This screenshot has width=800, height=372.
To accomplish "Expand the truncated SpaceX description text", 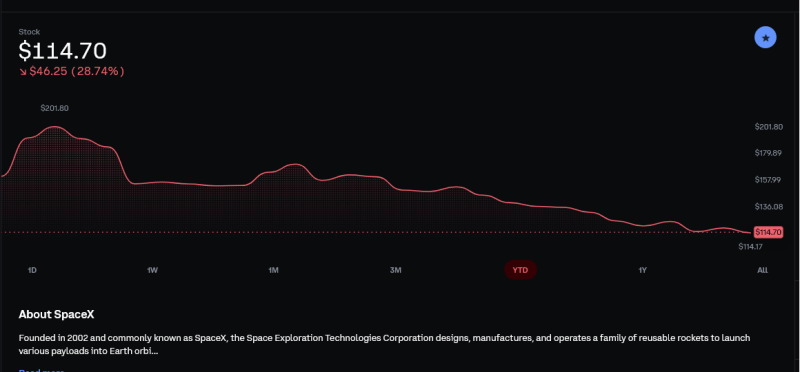I will (x=41, y=369).
